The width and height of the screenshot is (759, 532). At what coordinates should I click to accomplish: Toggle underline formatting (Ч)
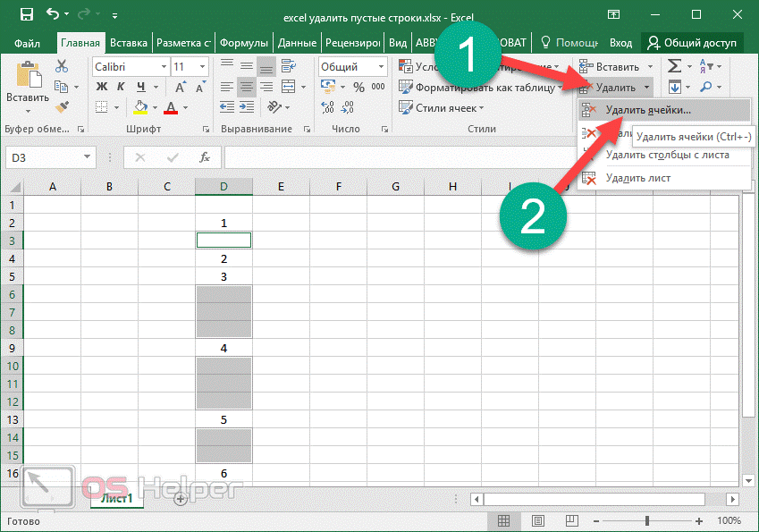[x=139, y=87]
